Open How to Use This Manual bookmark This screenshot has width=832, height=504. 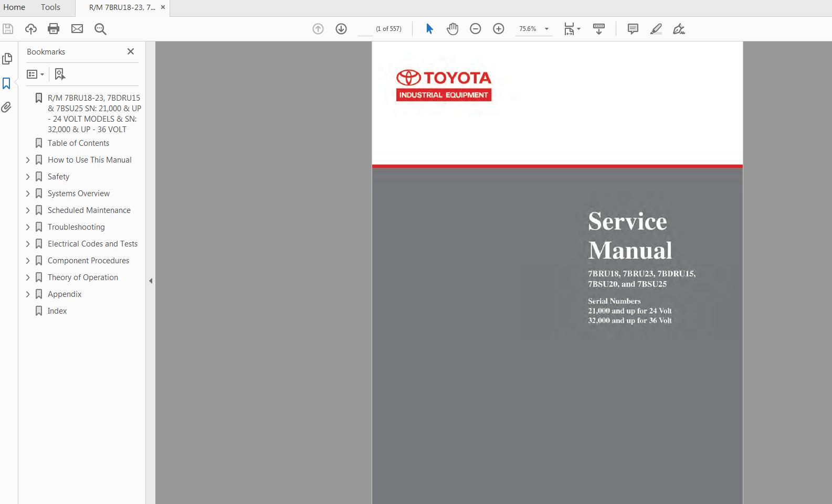pyautogui.click(x=89, y=160)
